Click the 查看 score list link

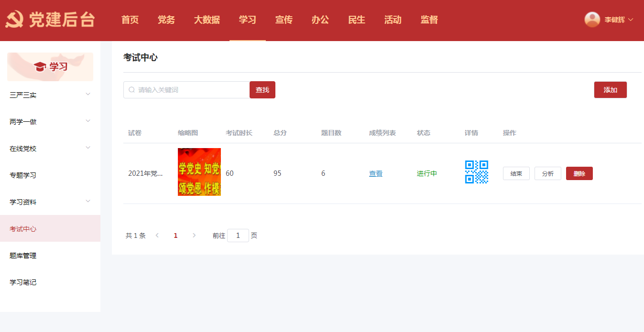tap(375, 173)
